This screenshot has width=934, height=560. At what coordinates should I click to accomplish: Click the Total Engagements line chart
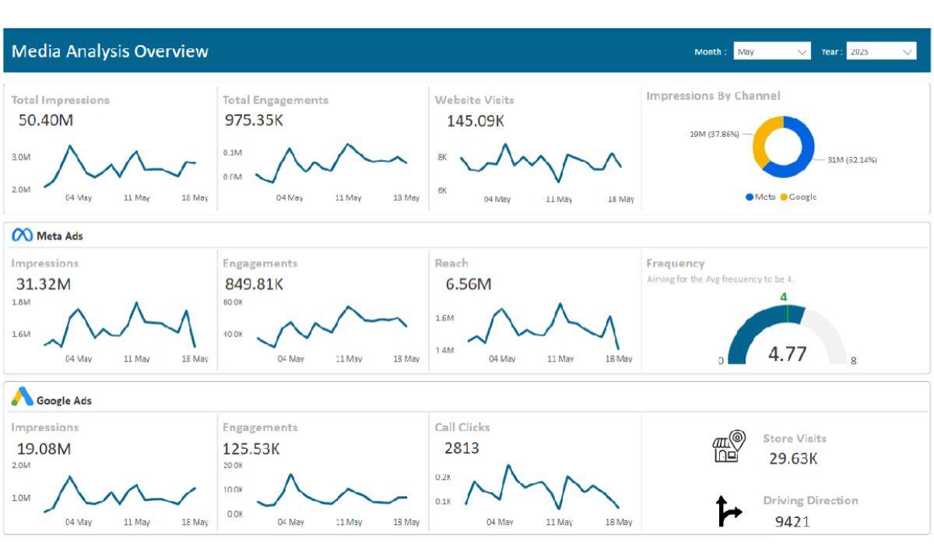(331, 162)
